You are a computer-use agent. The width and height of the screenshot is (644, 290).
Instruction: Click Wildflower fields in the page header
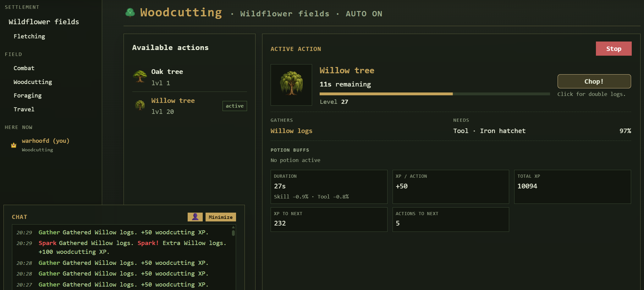click(285, 14)
